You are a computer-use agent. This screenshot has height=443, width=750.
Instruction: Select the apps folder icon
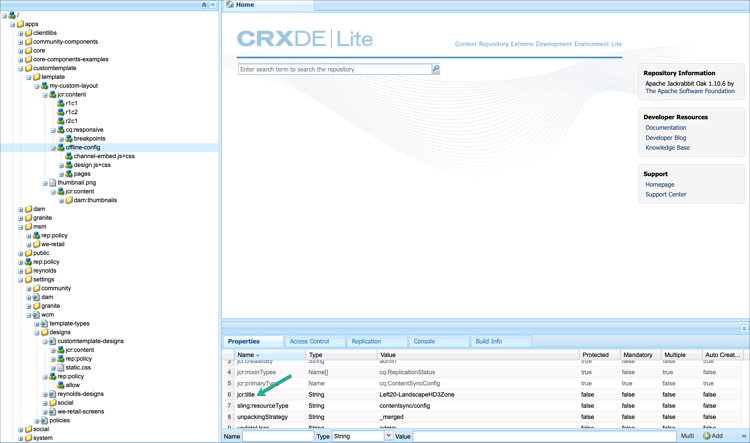pyautogui.click(x=21, y=24)
